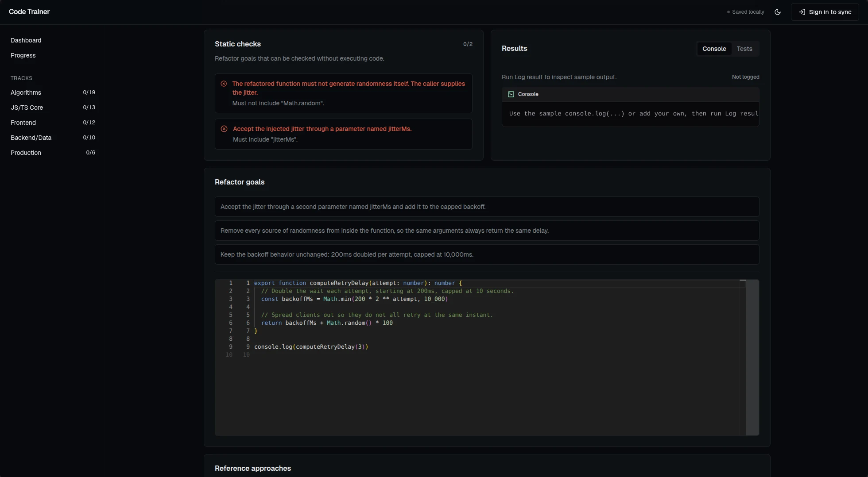
Task: Click the console.log(computeRetryDelay(3)) line
Action: coord(311,347)
